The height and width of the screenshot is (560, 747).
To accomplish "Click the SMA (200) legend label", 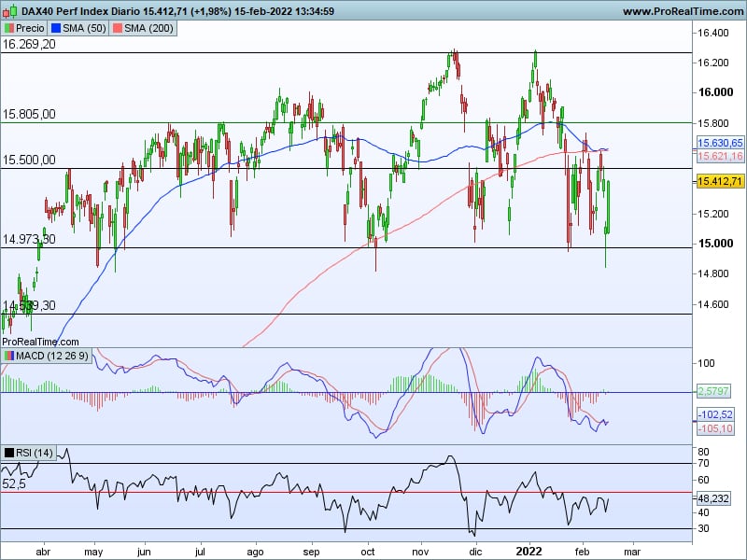I will click(x=148, y=28).
